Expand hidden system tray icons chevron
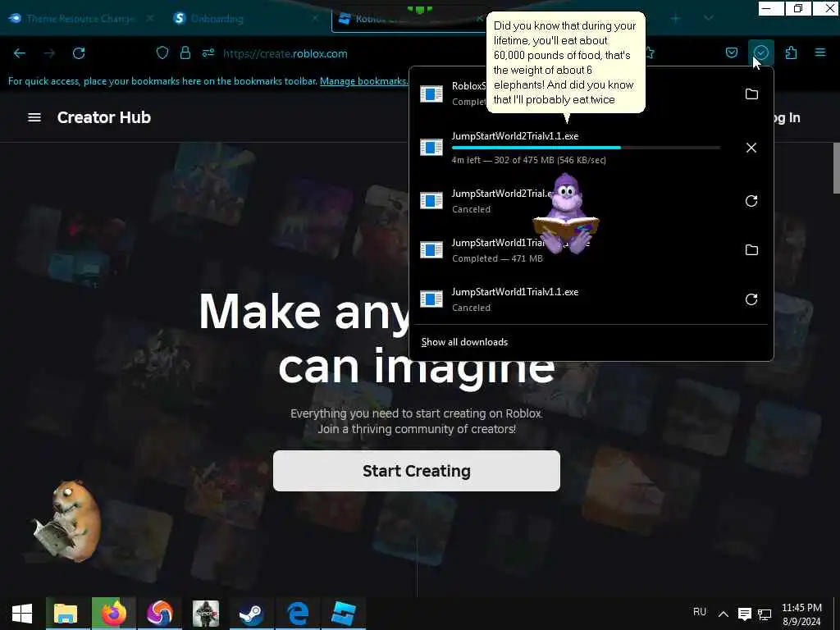The image size is (840, 630). pyautogui.click(x=724, y=614)
